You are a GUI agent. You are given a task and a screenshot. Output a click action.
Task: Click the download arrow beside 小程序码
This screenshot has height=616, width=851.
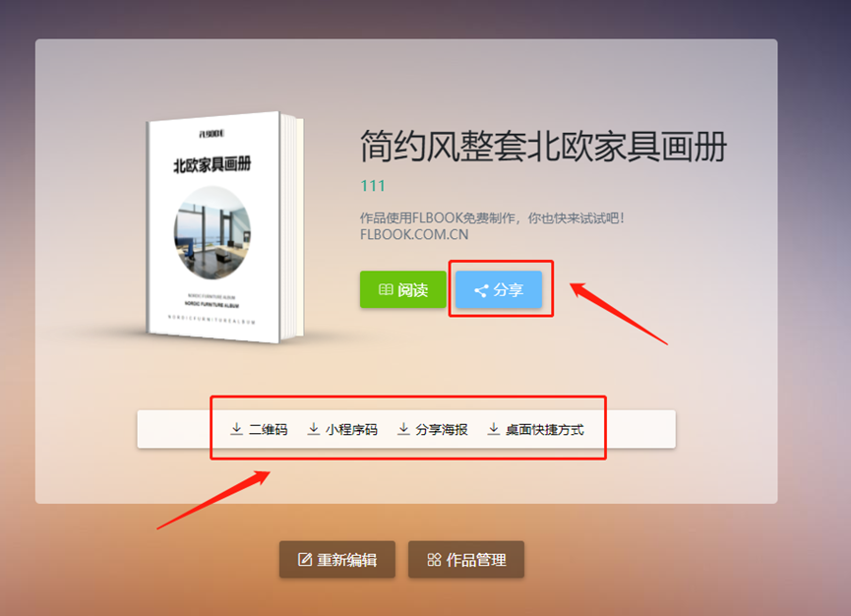313,429
